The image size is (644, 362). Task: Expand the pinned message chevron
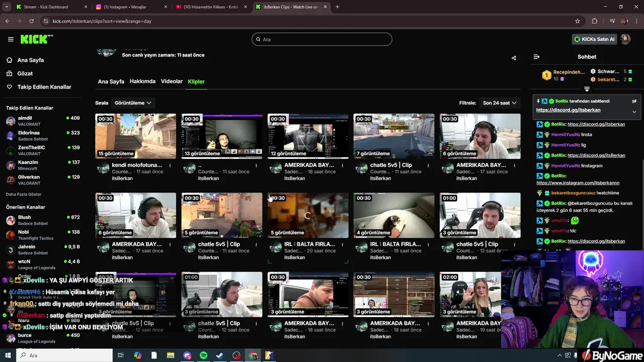pos(634,112)
